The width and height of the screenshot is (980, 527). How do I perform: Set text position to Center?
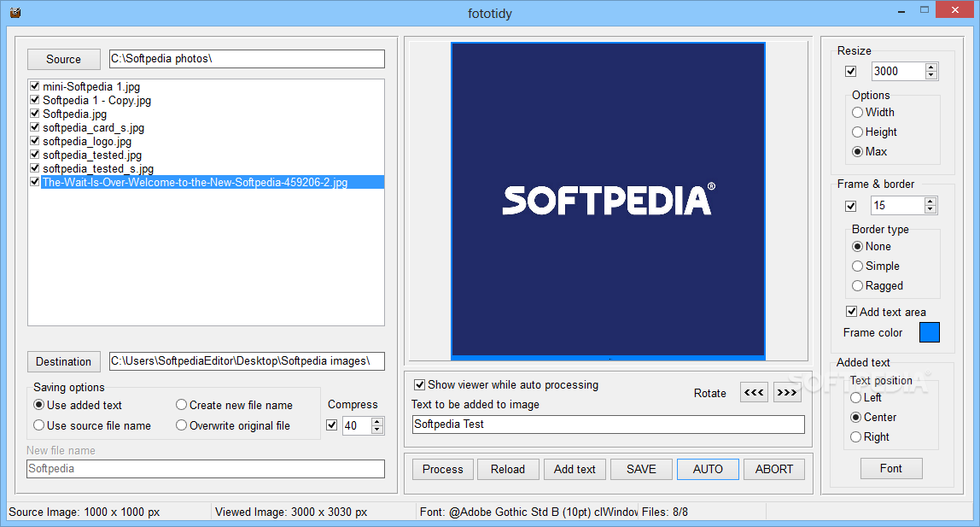coord(873,417)
